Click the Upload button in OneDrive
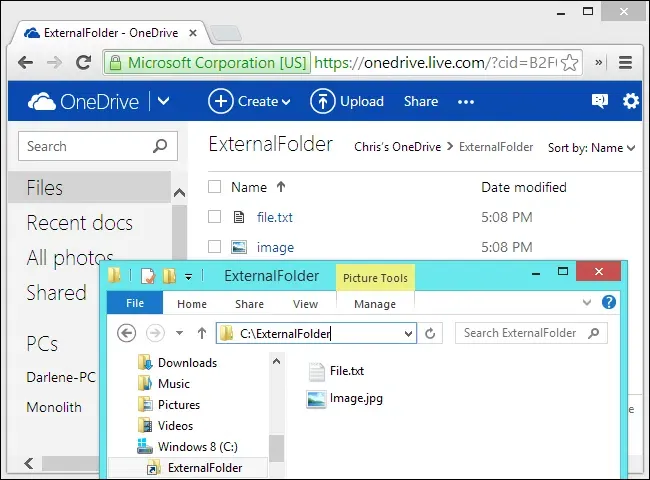The image size is (650, 480). (347, 101)
